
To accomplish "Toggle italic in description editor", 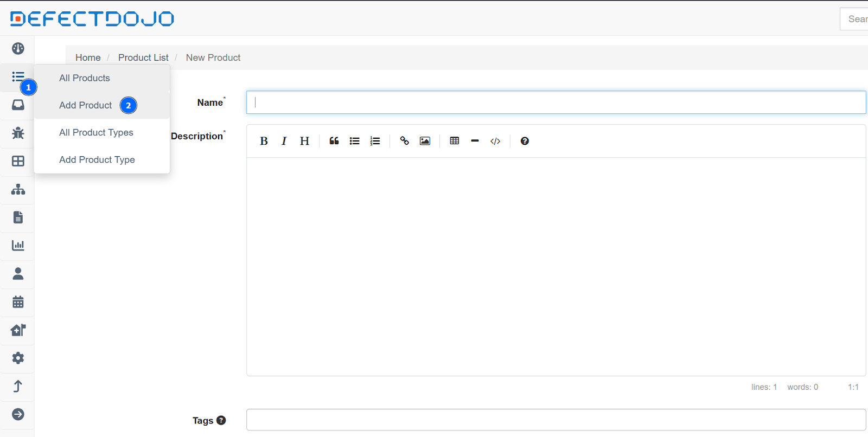I will [x=284, y=141].
